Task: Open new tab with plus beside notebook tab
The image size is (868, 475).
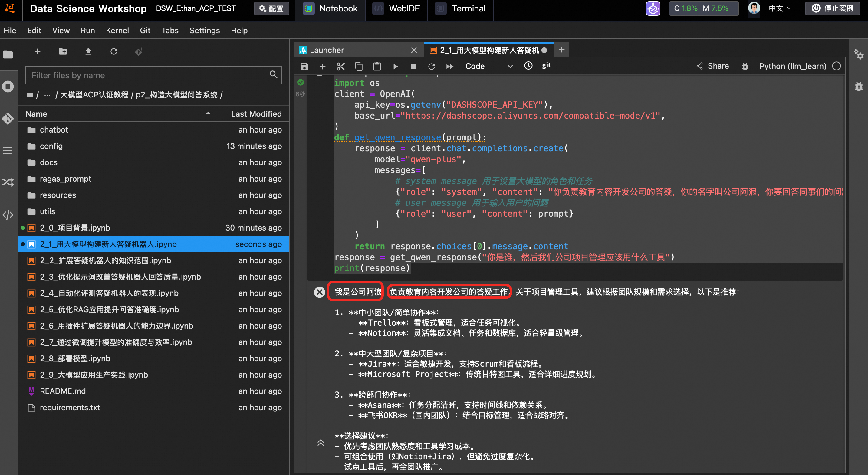Action: pyautogui.click(x=562, y=50)
